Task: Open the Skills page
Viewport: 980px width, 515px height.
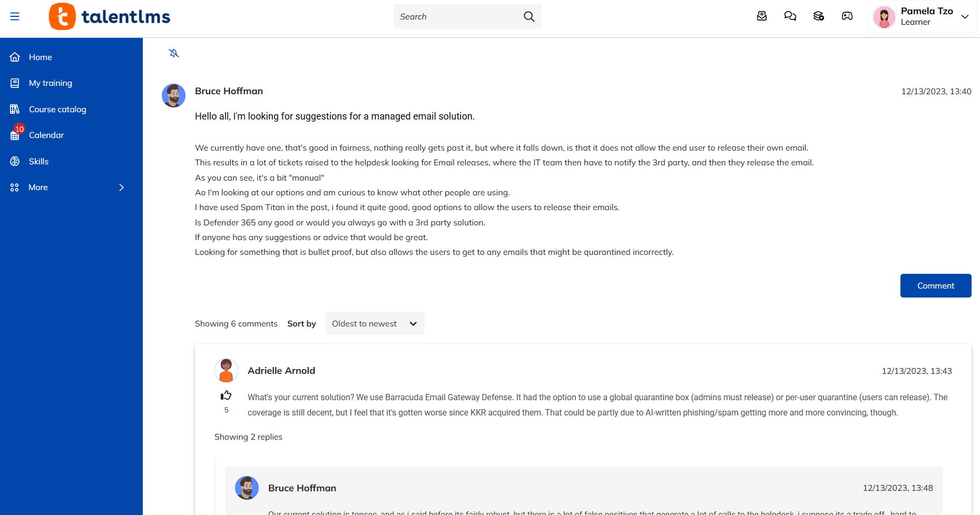Action: point(38,161)
